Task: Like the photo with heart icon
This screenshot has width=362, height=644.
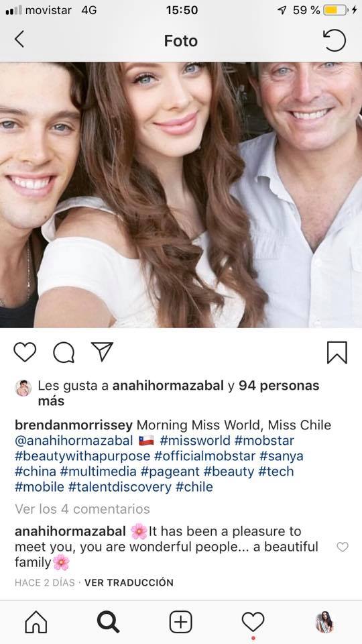Action: pyautogui.click(x=25, y=352)
